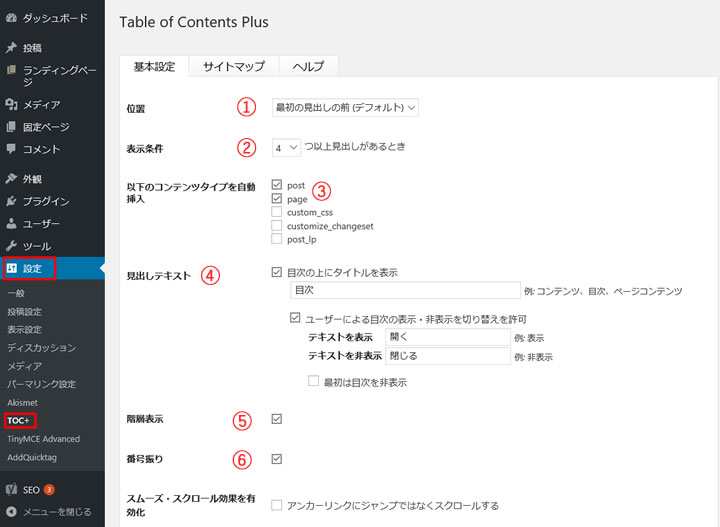720x527 pixels.
Task: Enable the customize_changeset checkbox
Action: pos(276,225)
